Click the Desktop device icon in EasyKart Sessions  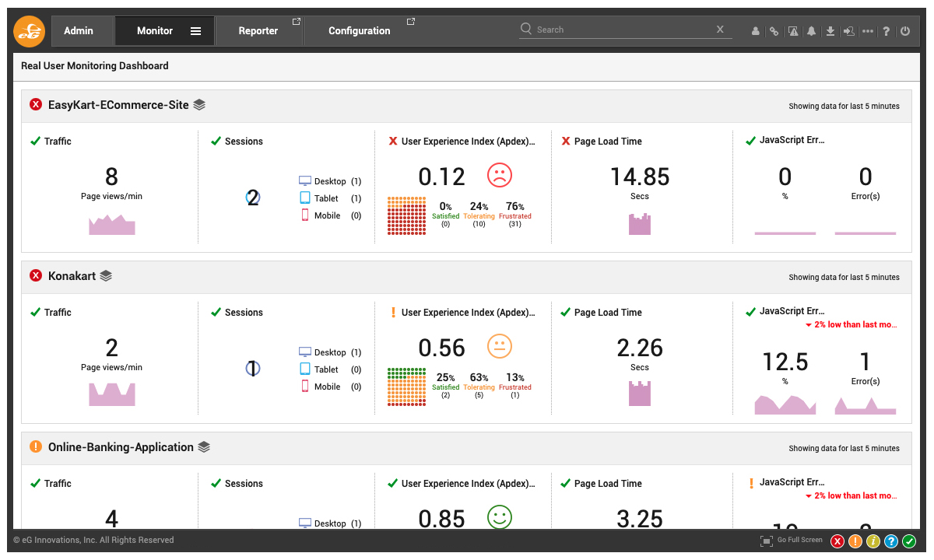(305, 180)
